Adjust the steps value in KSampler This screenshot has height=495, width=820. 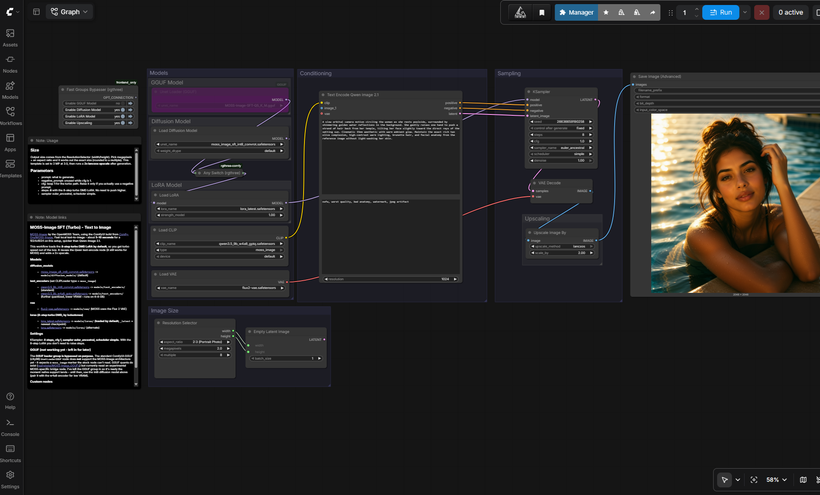click(x=562, y=135)
